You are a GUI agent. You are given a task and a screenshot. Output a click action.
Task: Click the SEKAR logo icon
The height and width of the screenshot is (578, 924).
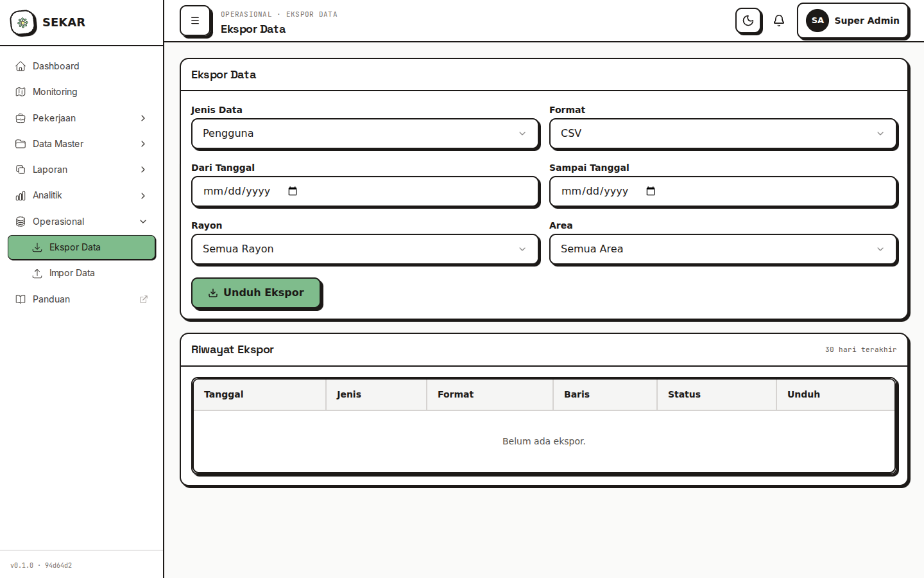coord(23,22)
